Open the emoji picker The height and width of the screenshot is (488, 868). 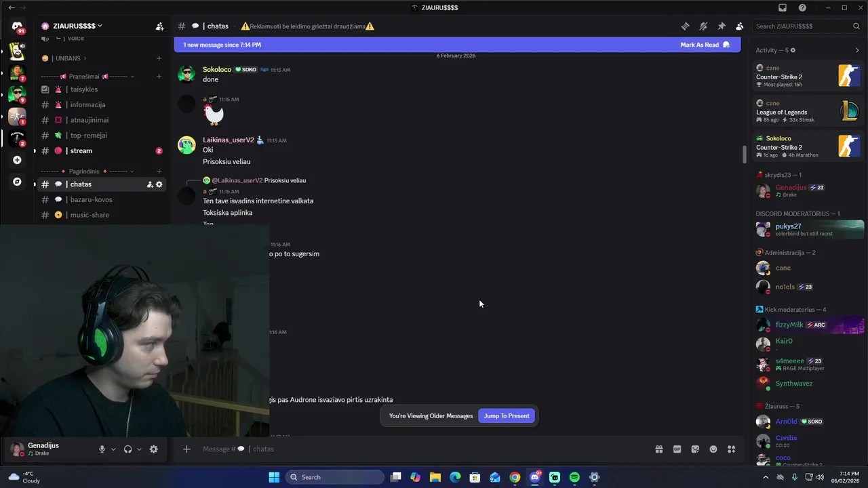(x=713, y=449)
